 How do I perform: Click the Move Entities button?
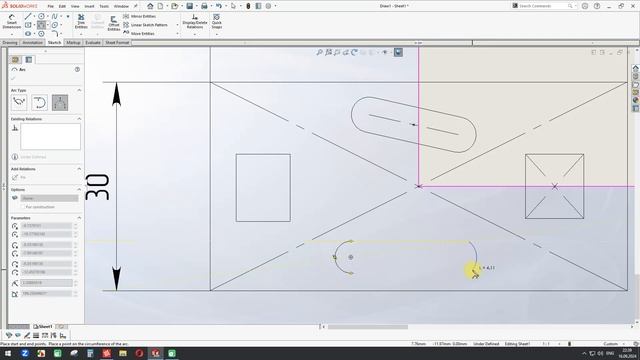[139, 33]
